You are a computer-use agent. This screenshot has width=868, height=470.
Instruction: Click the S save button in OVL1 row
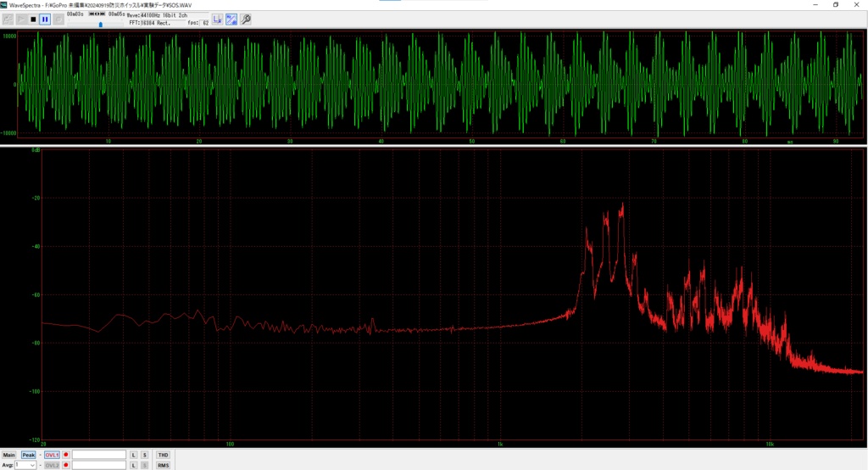[144, 455]
